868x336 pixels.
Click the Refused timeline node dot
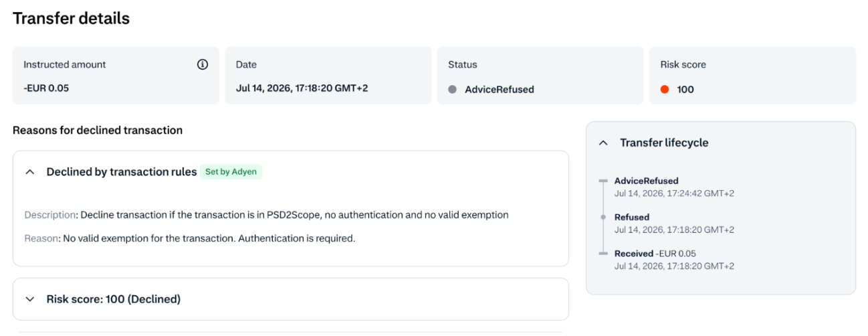coord(603,218)
